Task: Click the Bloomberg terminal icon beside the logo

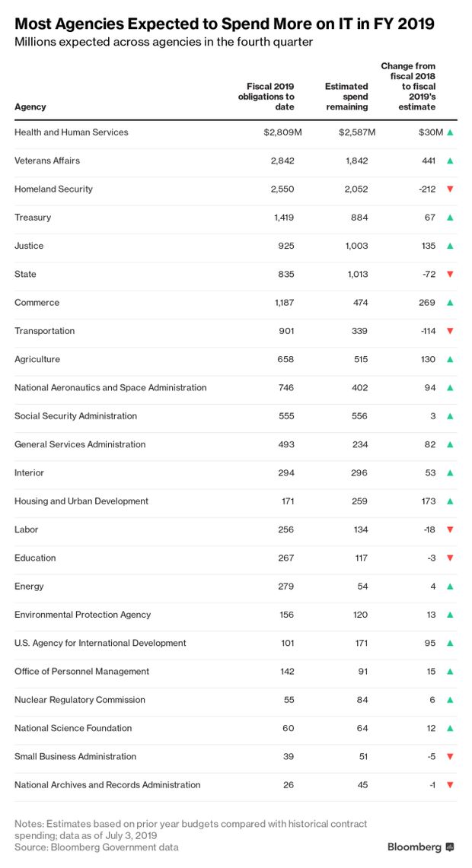Action: [x=450, y=847]
